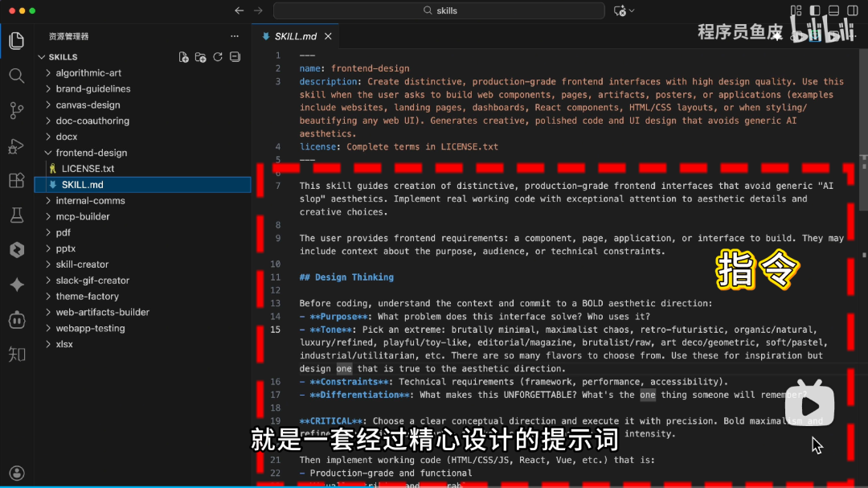Toggle the primary sidebar visibility
This screenshot has width=868, height=488.
[814, 10]
